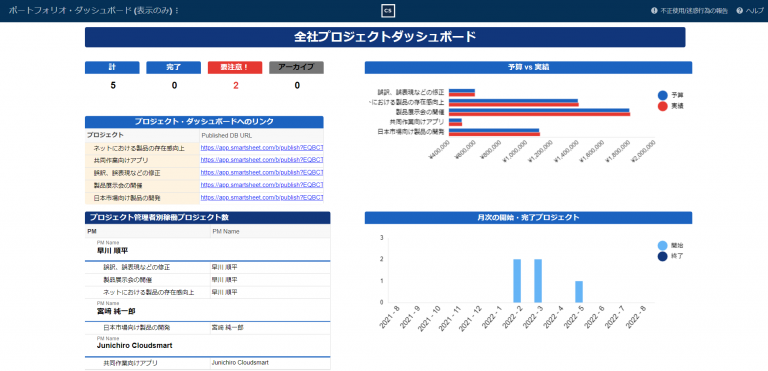Screen dimensions: 768x371
Task: Click the 終了 dark blue legend swatch
Action: (663, 256)
